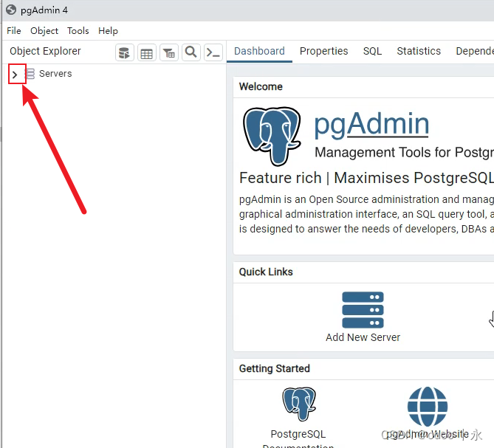Screen dimensions: 494x448
Task: Switch to the Statistics tab
Action: pos(419,51)
